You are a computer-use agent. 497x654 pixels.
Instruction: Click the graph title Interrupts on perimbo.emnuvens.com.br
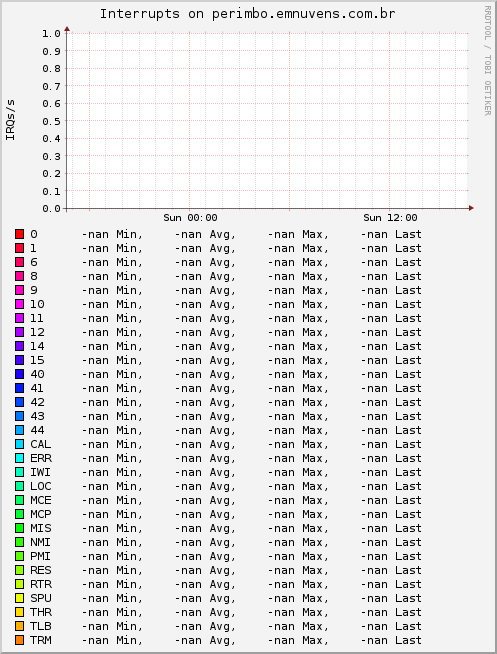click(248, 14)
